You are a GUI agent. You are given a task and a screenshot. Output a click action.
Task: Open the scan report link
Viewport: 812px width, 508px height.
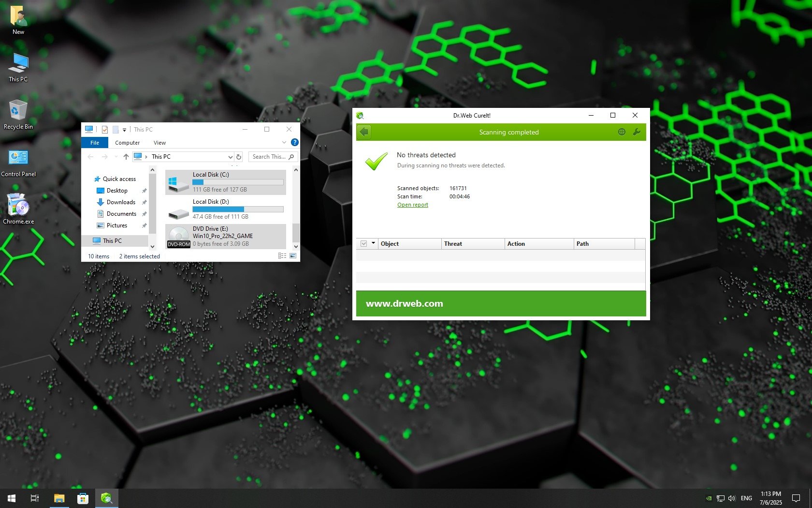413,205
